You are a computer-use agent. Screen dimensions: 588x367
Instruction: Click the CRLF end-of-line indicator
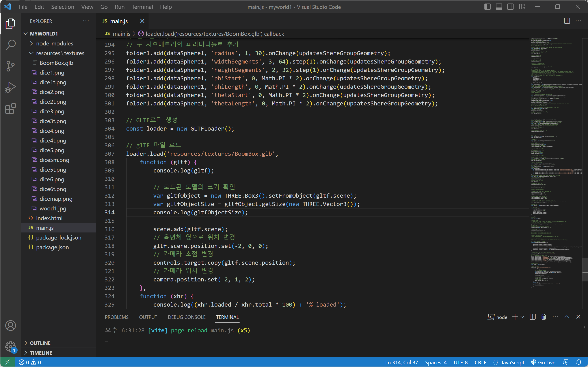coord(480,362)
